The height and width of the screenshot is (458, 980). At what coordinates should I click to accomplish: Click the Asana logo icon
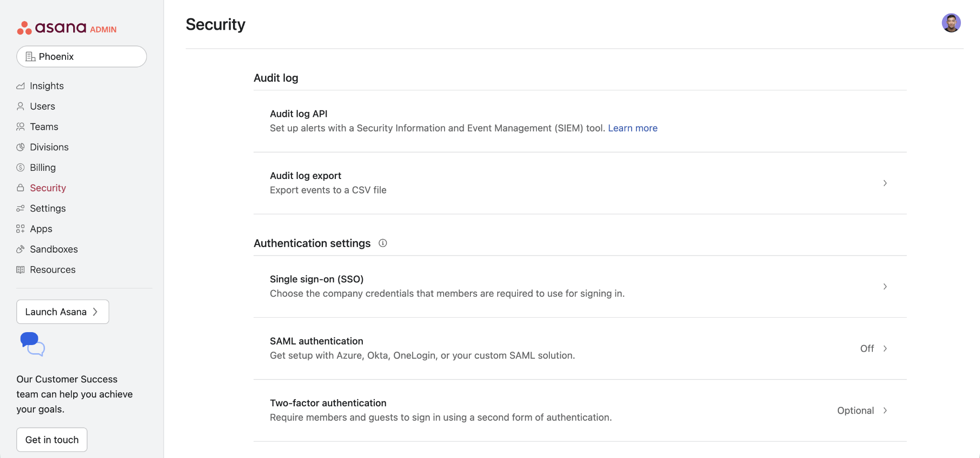click(x=24, y=28)
